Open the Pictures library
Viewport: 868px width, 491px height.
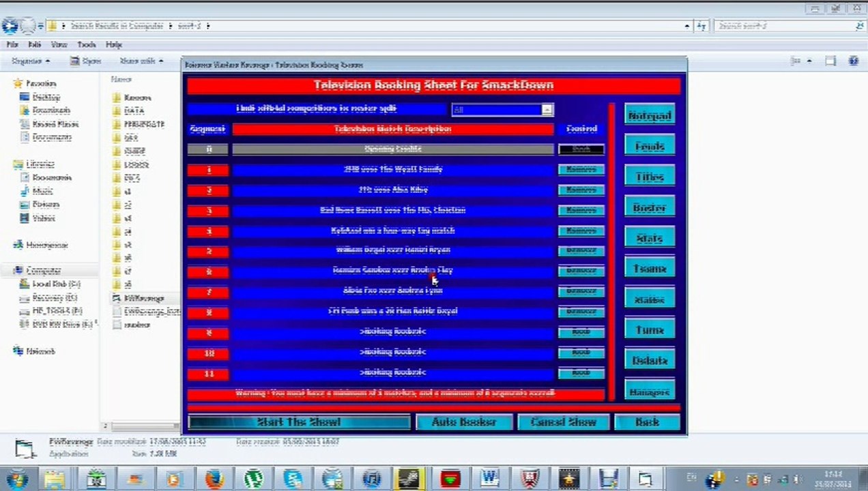tap(40, 205)
